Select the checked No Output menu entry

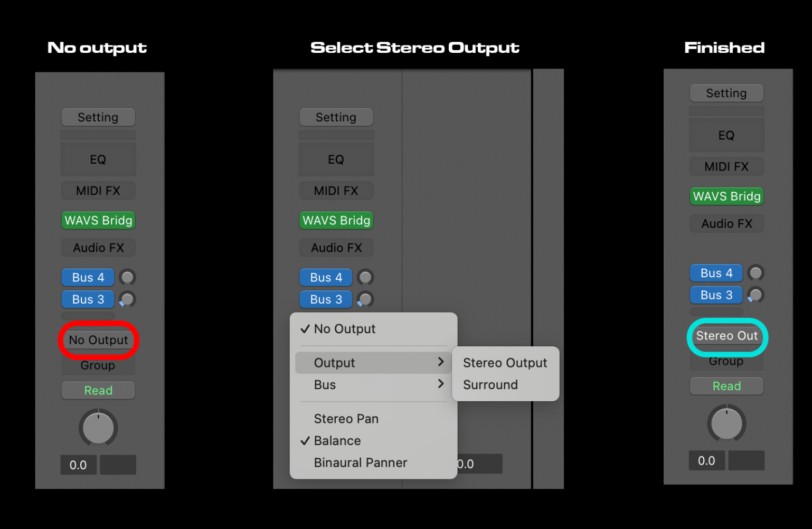coord(344,329)
